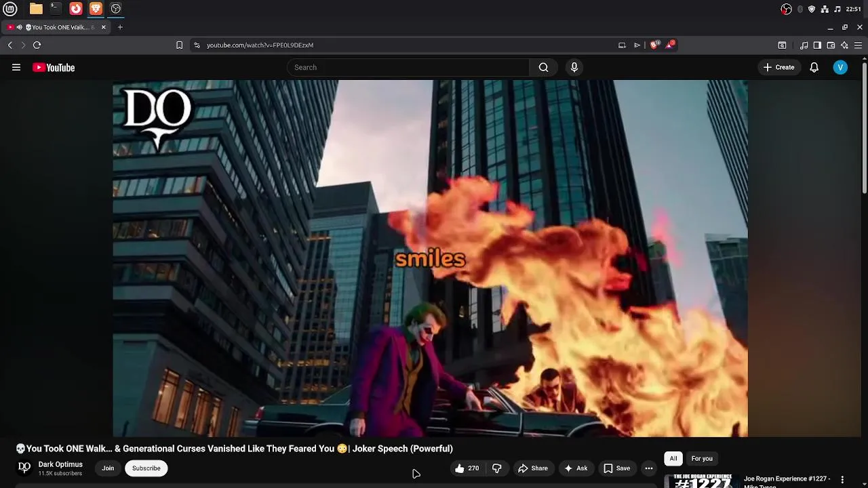Dislike this video
The width and height of the screenshot is (868, 488).
click(496, 468)
